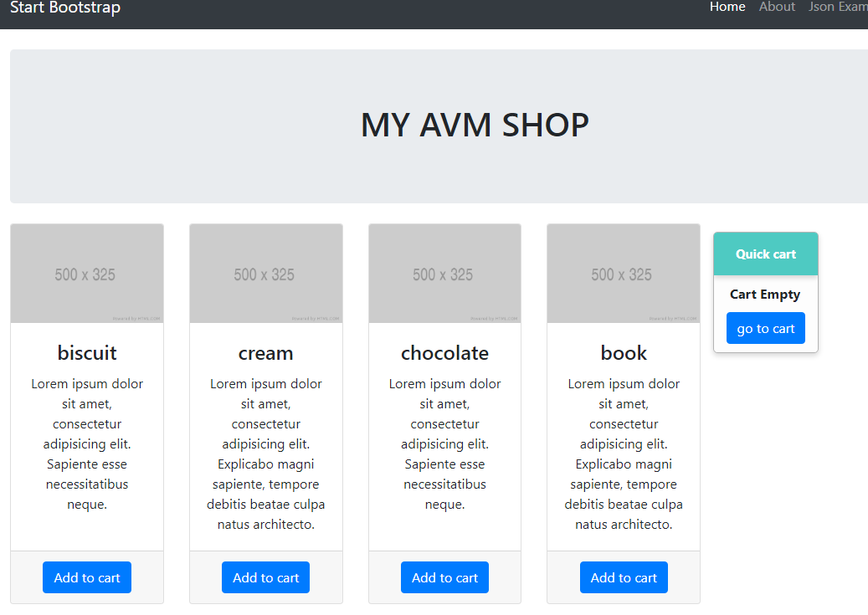868x615 pixels.
Task: Select the biscuit product image
Action: (x=86, y=274)
